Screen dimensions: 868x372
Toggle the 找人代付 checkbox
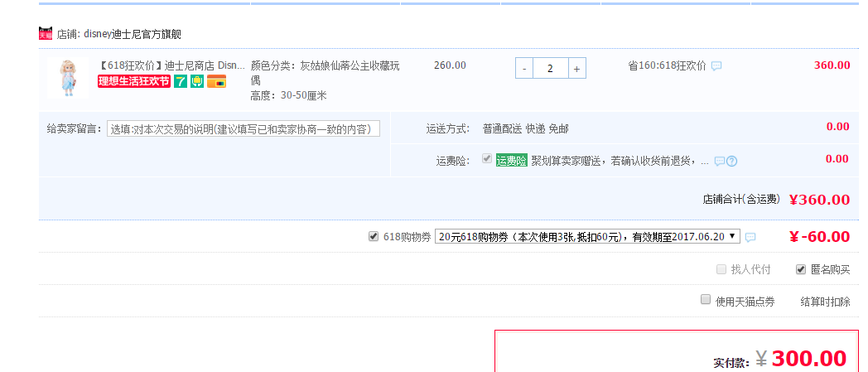[721, 269]
